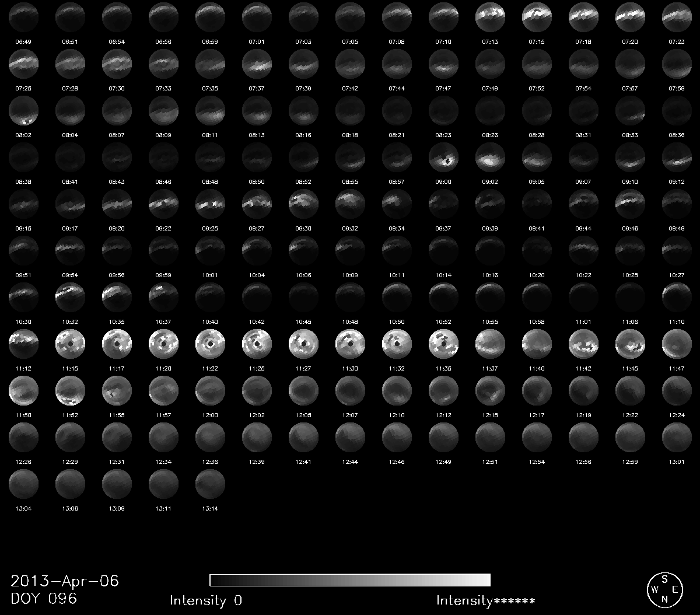Click the DOY 096 label

pos(44,599)
